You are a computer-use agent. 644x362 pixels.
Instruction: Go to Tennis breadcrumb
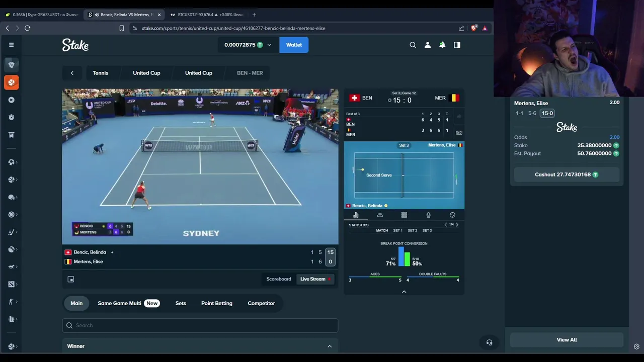click(x=100, y=73)
